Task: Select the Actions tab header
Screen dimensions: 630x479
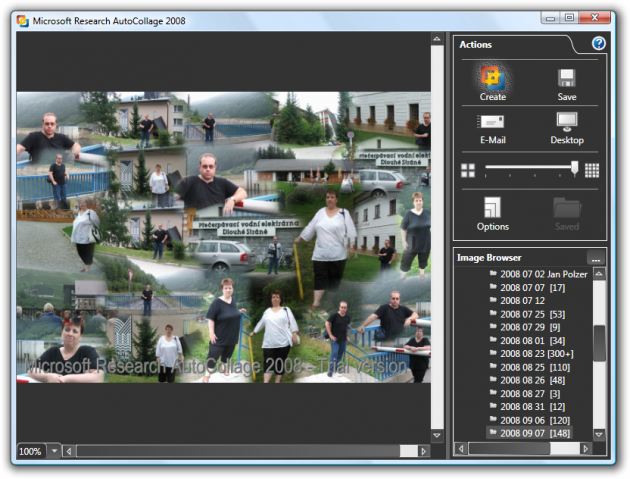Action: coord(476,45)
